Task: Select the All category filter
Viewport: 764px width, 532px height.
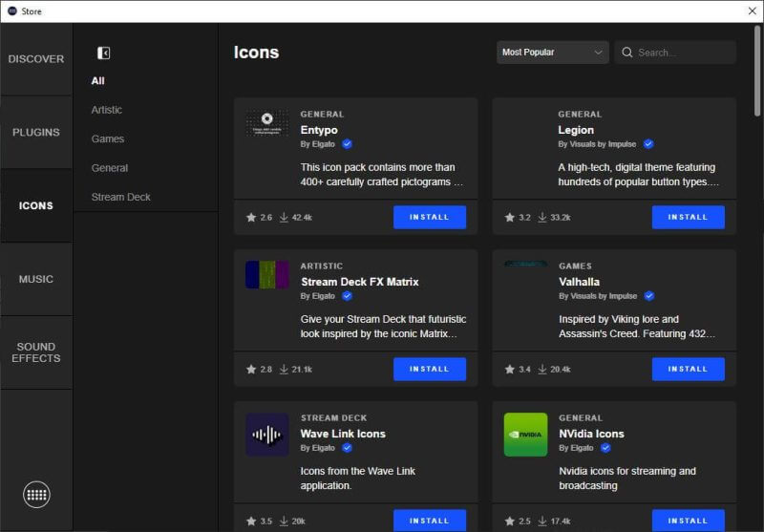Action: point(98,81)
